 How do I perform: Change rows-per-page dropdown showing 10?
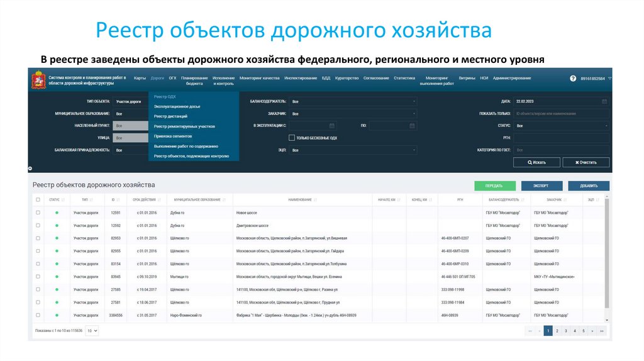point(92,331)
